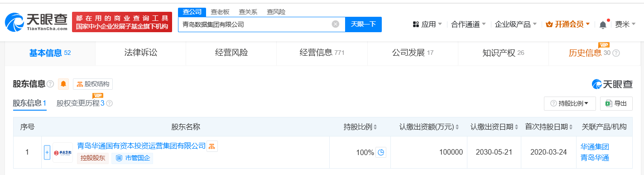Click the orange alert bell beside 股东信息
Image resolution: width=644 pixels, height=175 pixels.
click(63, 84)
